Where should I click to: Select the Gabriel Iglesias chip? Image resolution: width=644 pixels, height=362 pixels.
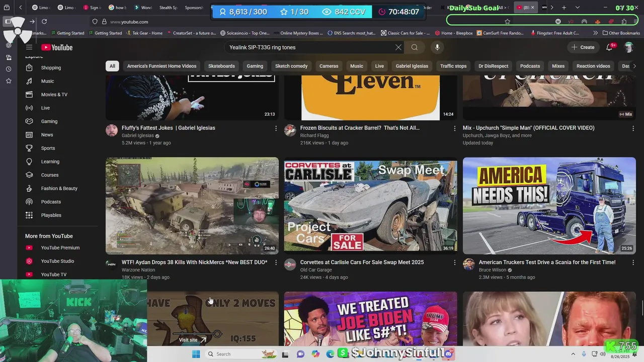pos(412,66)
